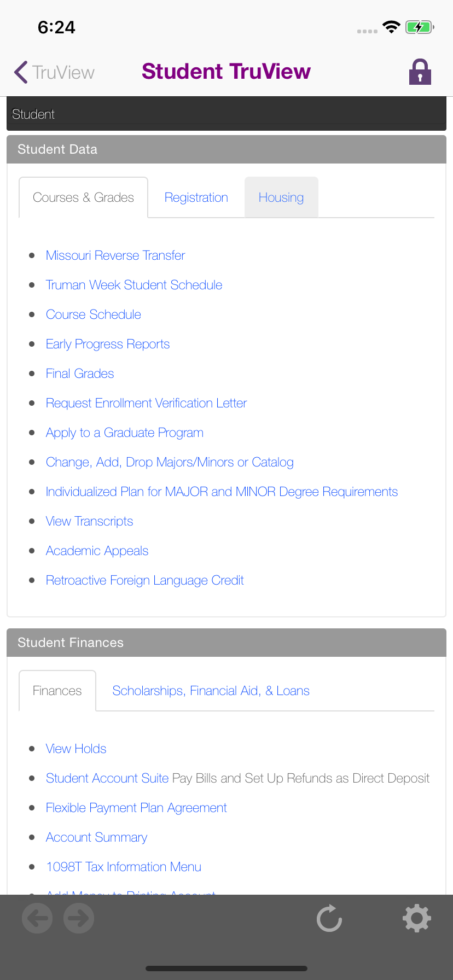Reload the page with refresh icon
Screen dimensions: 453x980
click(329, 918)
